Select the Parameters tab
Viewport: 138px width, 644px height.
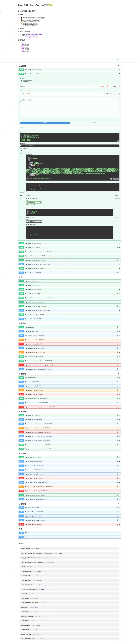(22, 86)
